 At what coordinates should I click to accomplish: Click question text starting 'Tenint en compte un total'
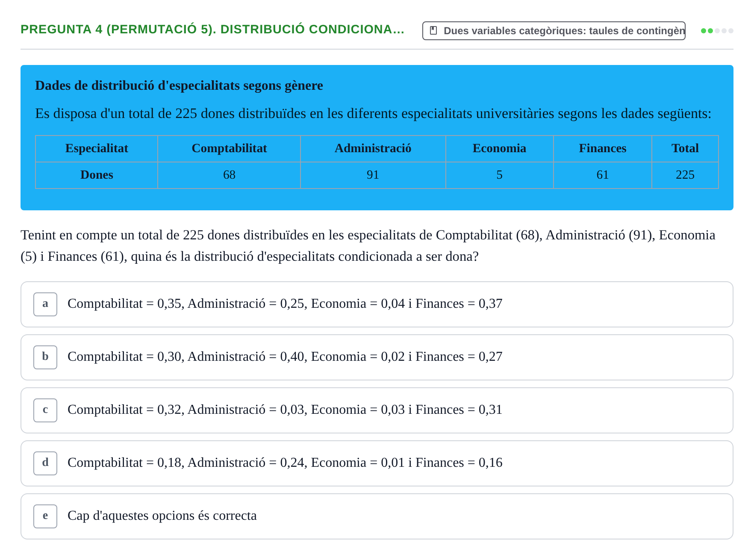click(x=368, y=246)
